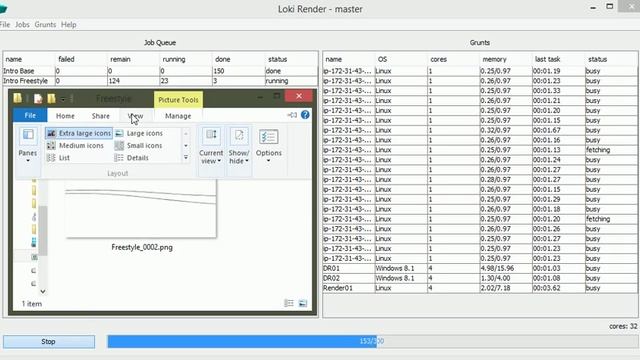Switch to the Manage tab in Explorer
The width and height of the screenshot is (640, 360).
[x=178, y=116]
